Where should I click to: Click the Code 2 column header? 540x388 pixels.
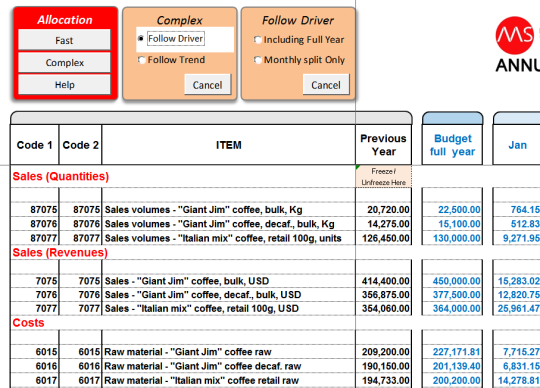click(80, 145)
